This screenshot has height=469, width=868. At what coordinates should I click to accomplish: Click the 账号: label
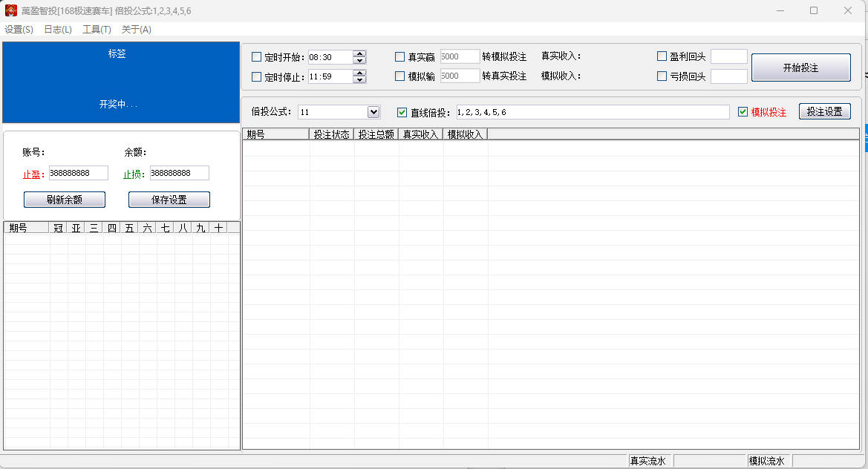[33, 152]
